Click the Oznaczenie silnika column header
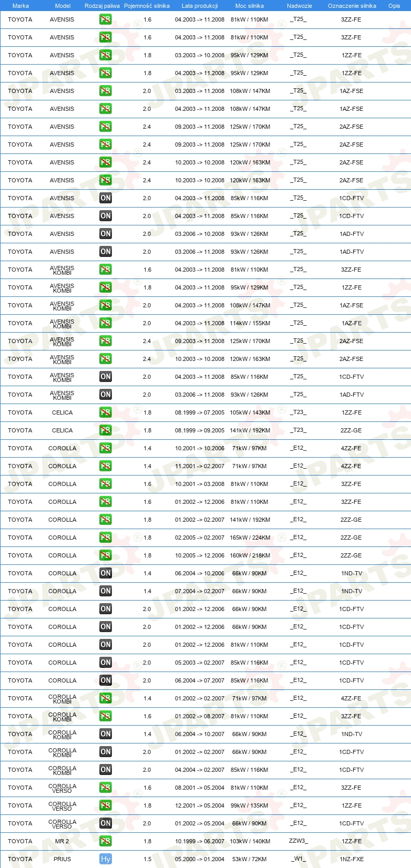The height and width of the screenshot is (868, 411). click(352, 6)
